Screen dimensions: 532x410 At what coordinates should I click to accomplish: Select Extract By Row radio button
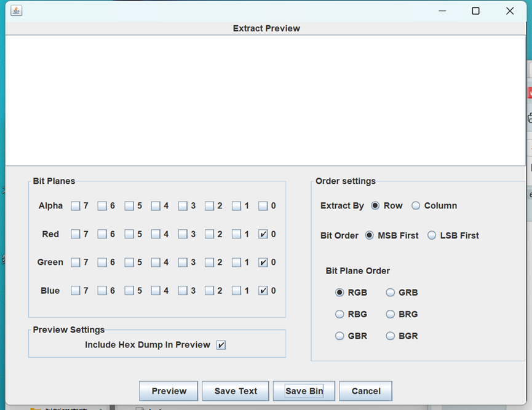[x=375, y=205]
